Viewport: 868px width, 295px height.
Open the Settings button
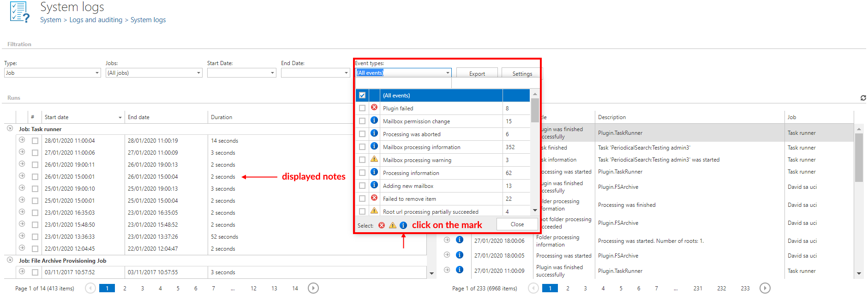[x=522, y=74]
